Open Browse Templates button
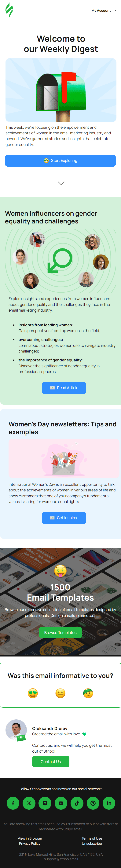The width and height of the screenshot is (121, 868). 60,632
